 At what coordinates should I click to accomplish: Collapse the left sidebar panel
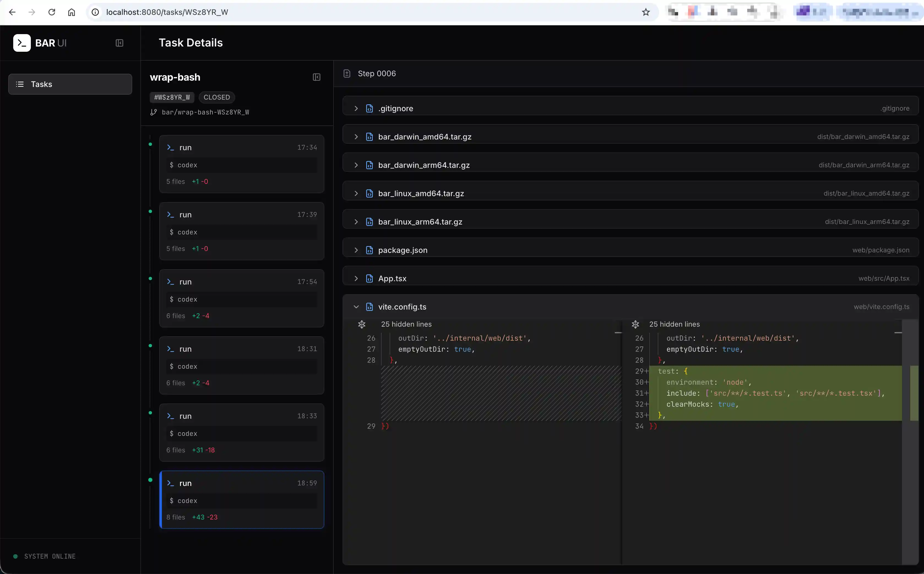click(119, 43)
